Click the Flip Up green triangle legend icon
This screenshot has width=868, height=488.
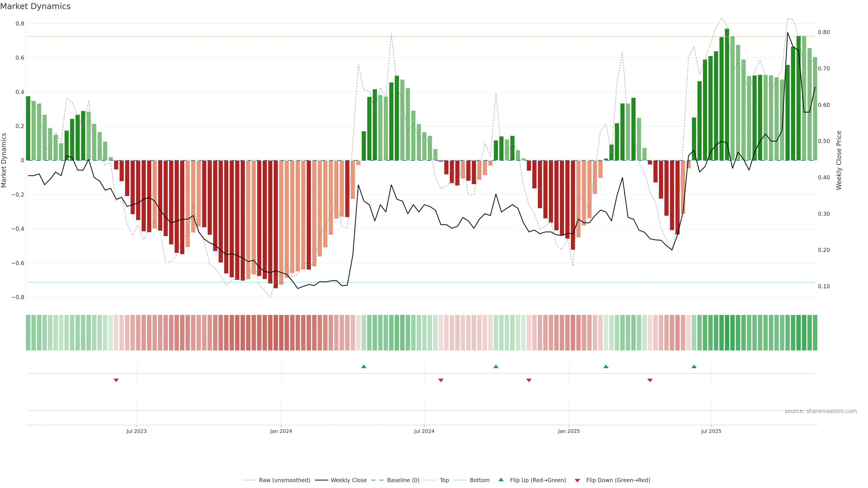501,480
